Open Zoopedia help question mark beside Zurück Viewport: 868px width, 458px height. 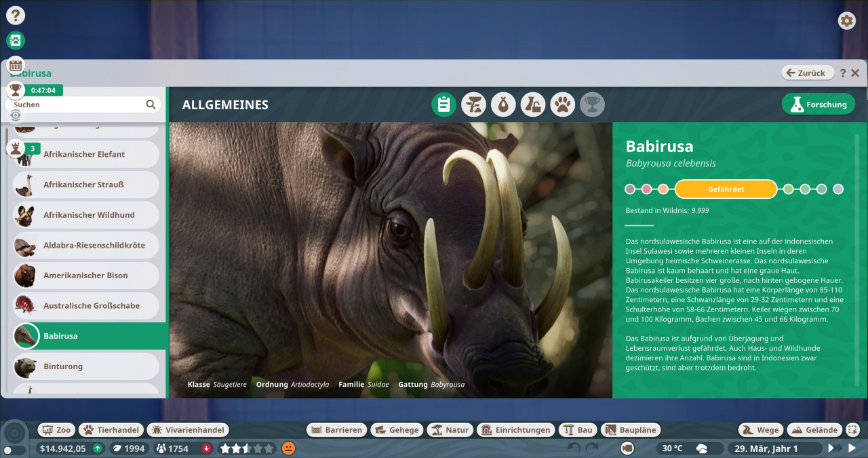click(x=843, y=73)
